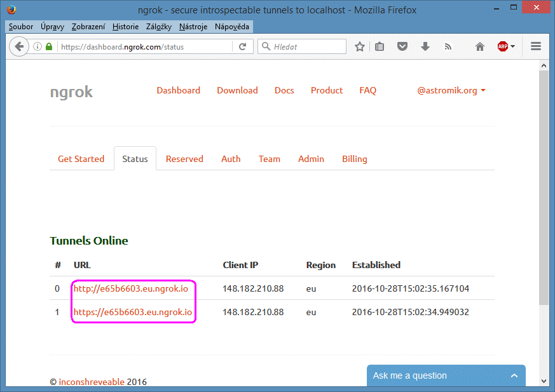Bookmark this page with the star icon
This screenshot has width=555, height=392.
[x=360, y=47]
